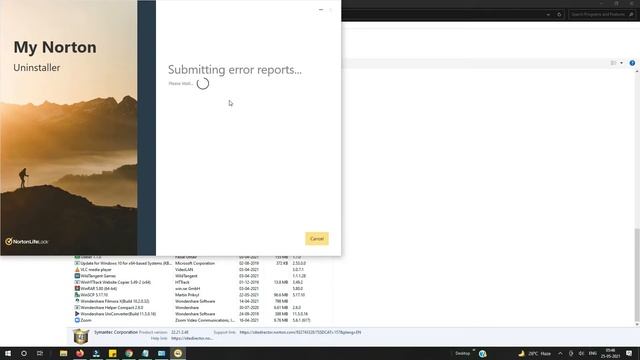Open Sticky Notes from taskbar
The height and width of the screenshot is (360, 640).
[x=112, y=353]
